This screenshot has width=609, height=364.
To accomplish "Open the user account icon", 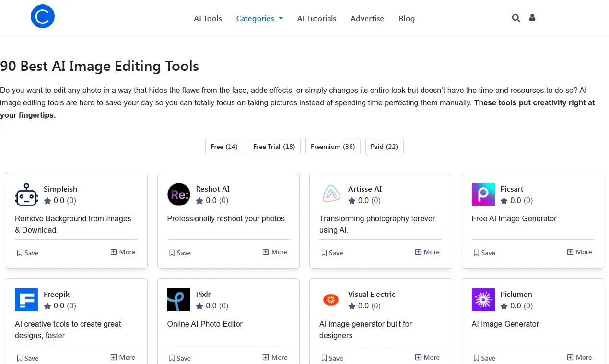I will pyautogui.click(x=532, y=18).
